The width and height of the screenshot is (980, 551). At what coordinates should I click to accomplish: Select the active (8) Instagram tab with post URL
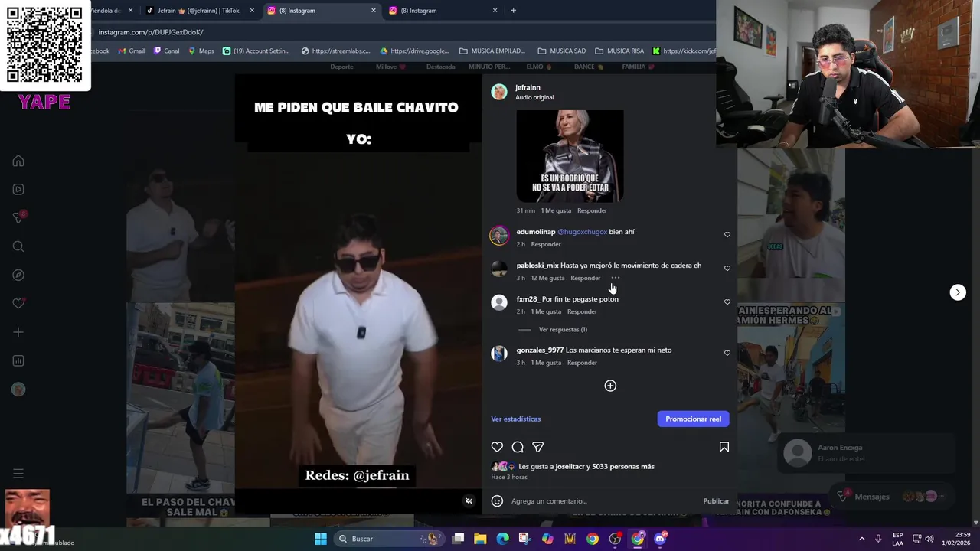click(x=322, y=11)
